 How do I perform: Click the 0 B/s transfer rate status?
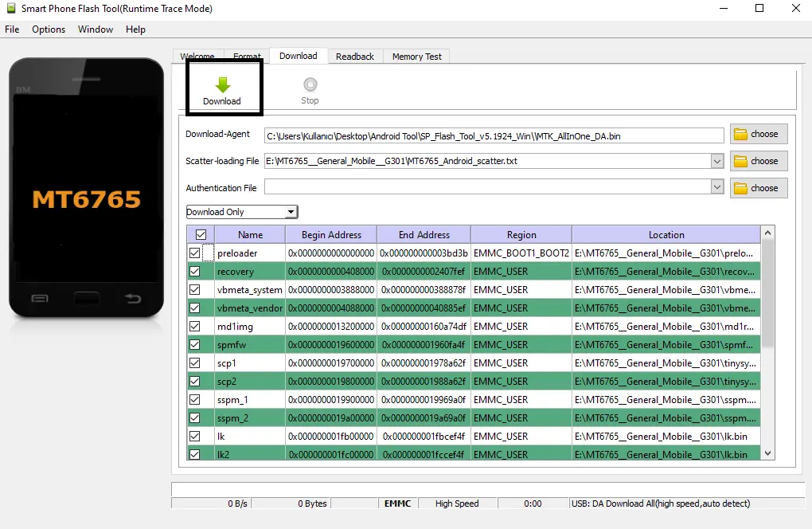[238, 503]
